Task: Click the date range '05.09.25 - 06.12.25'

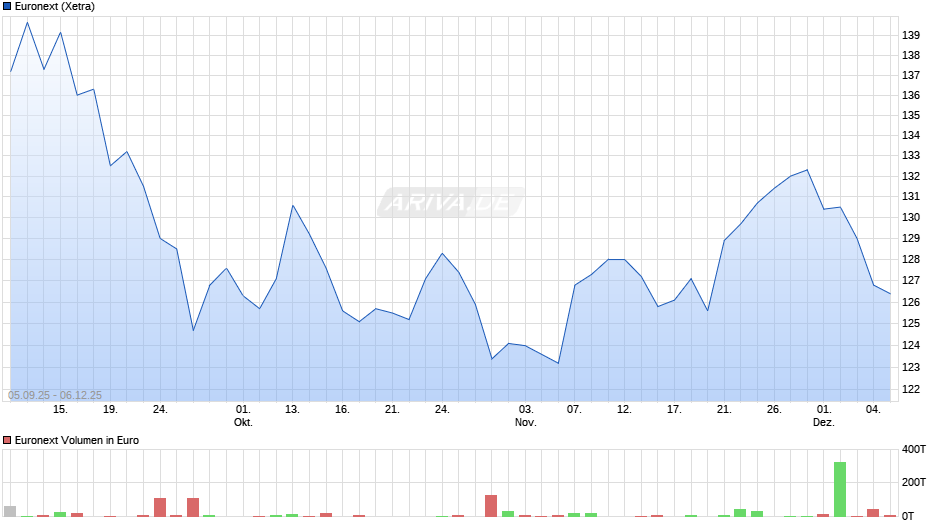Action: (x=55, y=395)
